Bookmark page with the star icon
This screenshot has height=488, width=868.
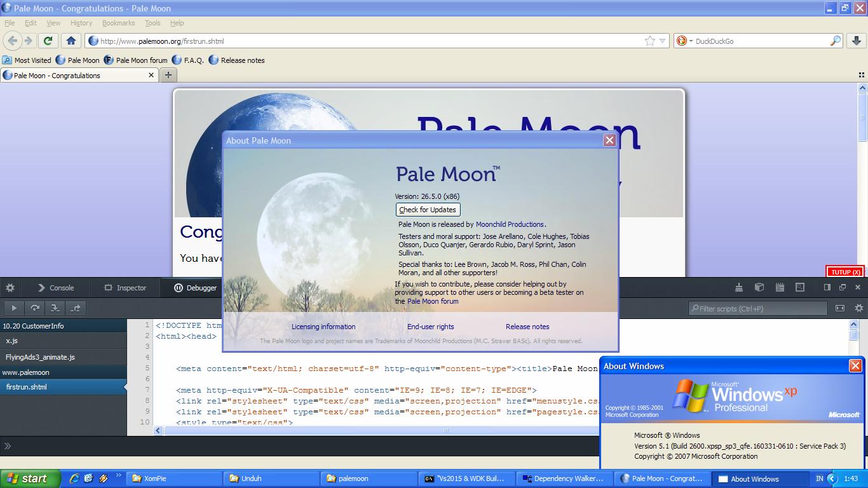point(650,41)
